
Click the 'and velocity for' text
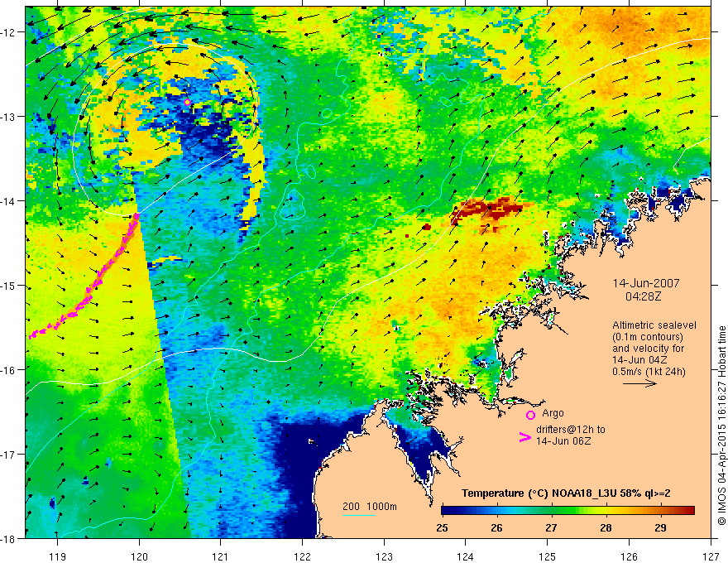point(648,349)
